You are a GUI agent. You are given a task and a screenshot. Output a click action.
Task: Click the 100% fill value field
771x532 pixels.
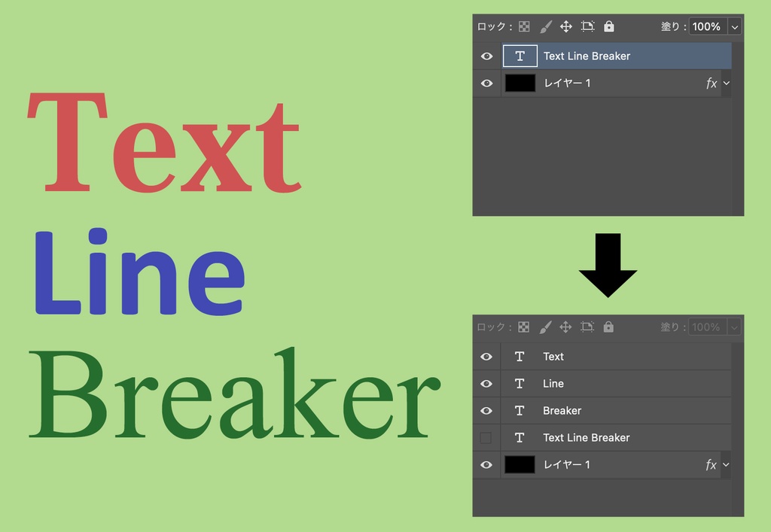[706, 26]
